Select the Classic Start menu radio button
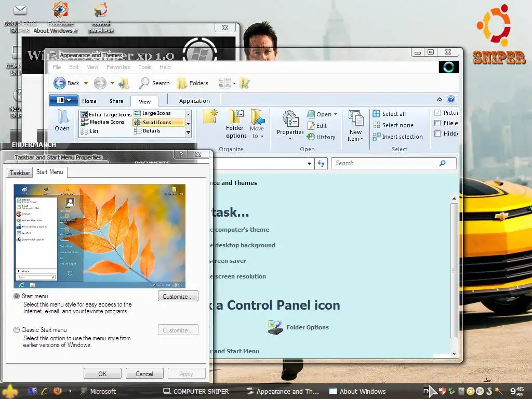Screen dimensions: 532x399 pos(16,330)
